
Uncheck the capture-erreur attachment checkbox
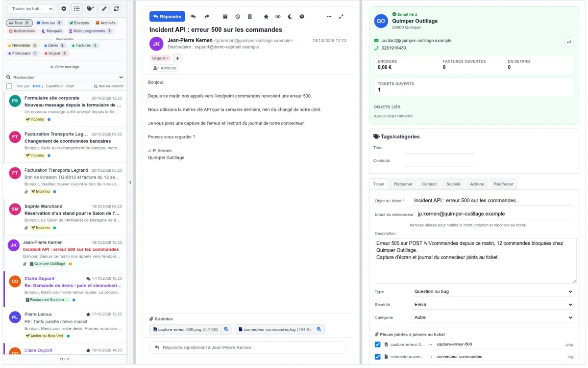coord(377,344)
